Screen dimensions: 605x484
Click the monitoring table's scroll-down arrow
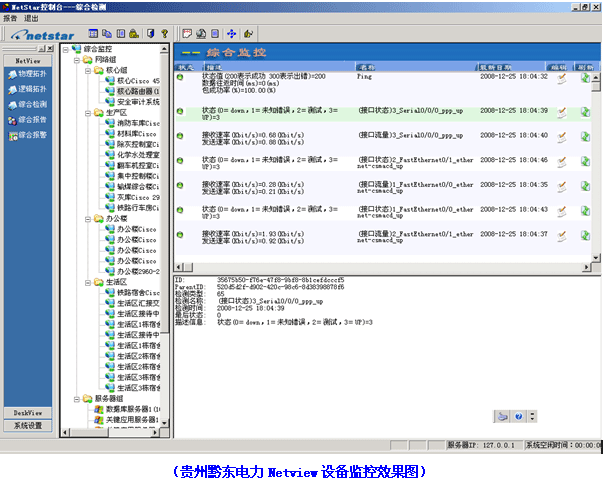pos(598,257)
